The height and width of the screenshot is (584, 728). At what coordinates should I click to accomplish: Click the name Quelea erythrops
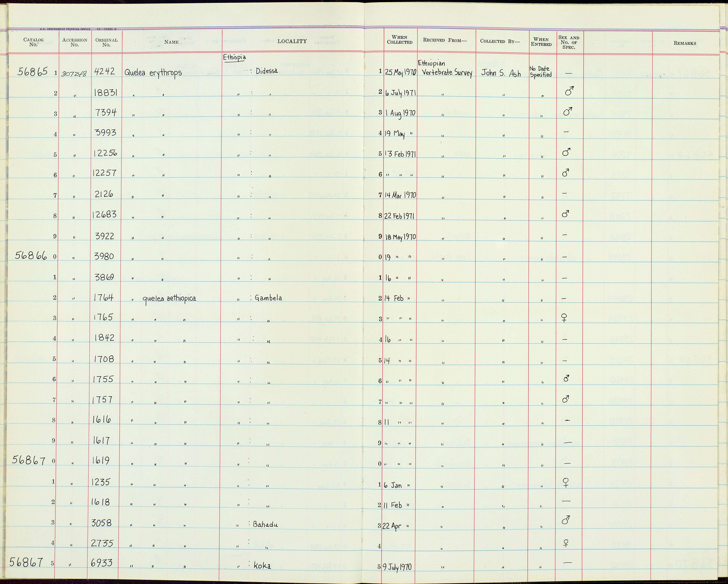click(153, 73)
